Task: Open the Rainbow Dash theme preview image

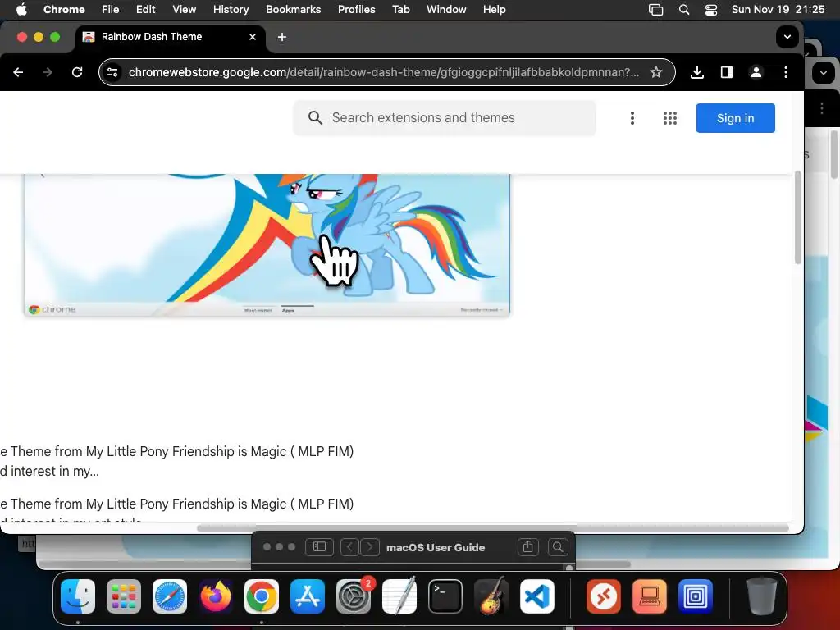Action: coord(267,244)
